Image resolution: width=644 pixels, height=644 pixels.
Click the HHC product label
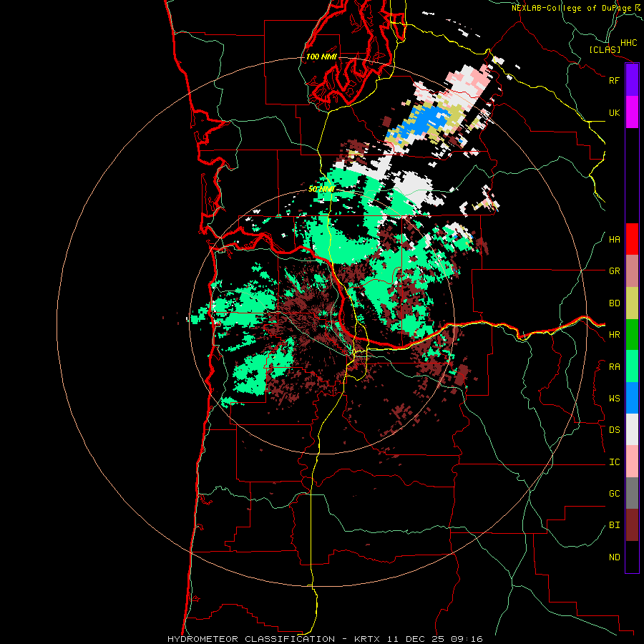[628, 43]
